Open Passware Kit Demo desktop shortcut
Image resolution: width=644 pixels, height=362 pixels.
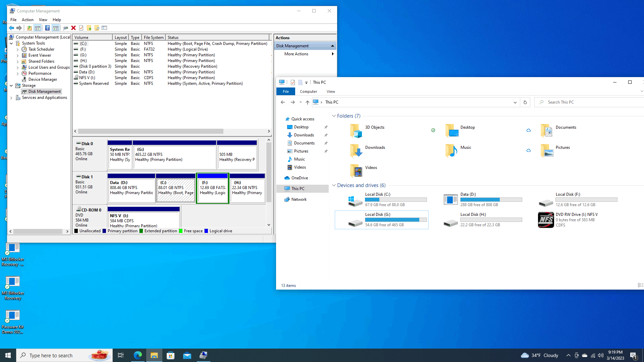pyautogui.click(x=12, y=321)
